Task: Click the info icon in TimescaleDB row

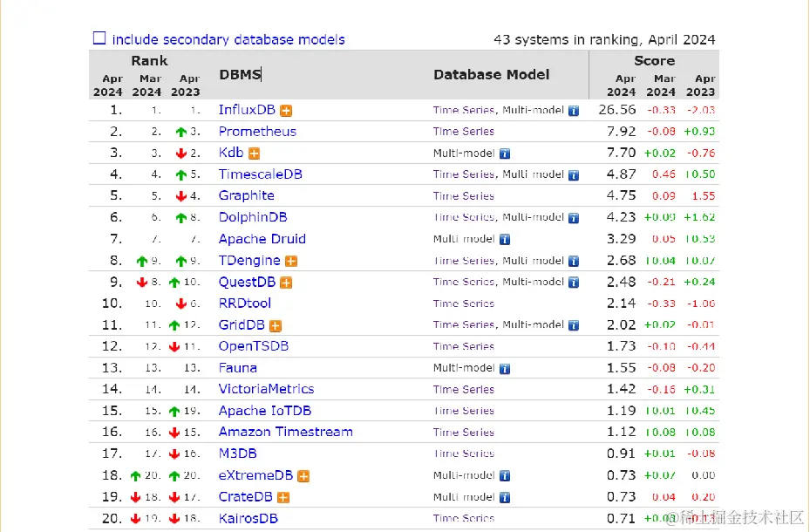Action: pos(574,175)
